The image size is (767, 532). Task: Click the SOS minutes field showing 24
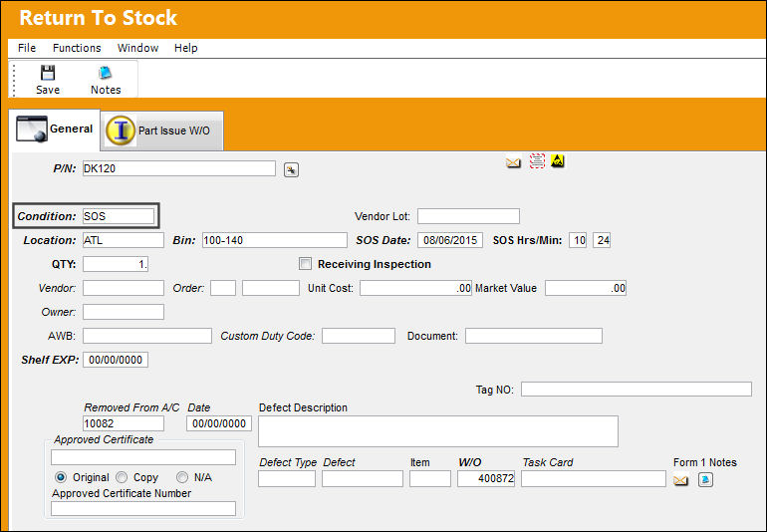[x=602, y=240]
